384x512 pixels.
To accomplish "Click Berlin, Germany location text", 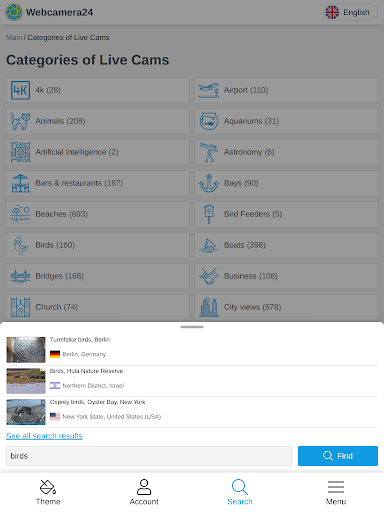I will click(x=84, y=354).
